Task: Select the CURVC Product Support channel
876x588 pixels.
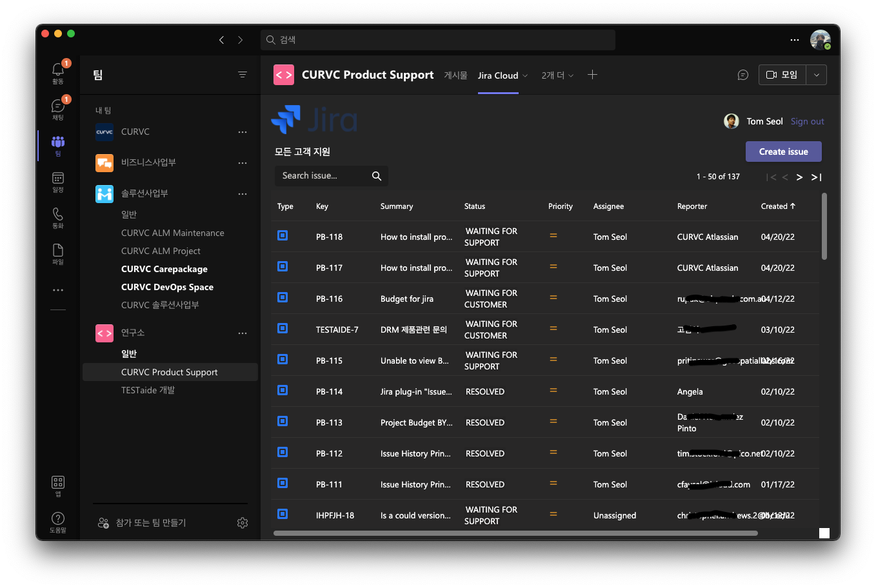Action: coord(170,372)
